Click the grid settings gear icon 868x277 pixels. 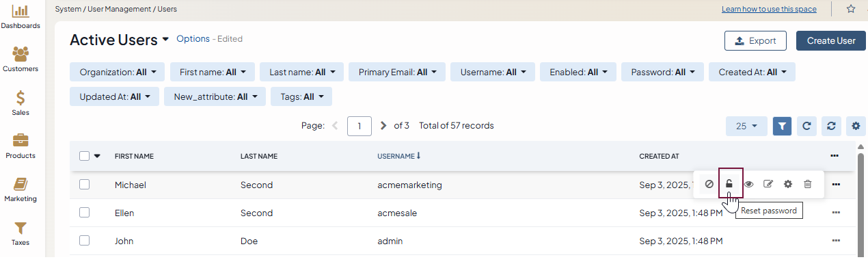point(856,126)
